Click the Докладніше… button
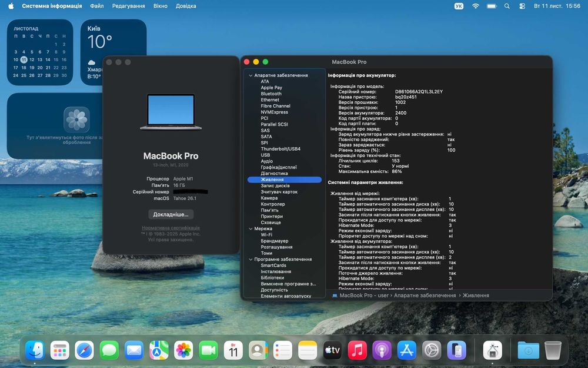This screenshot has width=588, height=368. [x=171, y=214]
